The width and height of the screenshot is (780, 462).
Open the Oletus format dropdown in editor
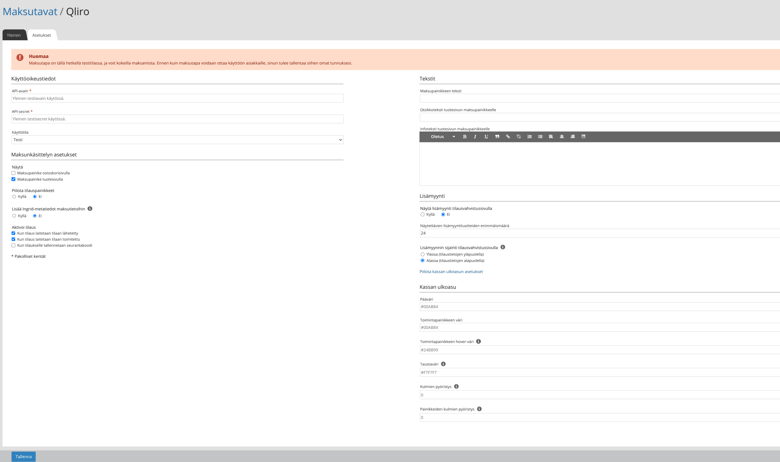pos(443,137)
